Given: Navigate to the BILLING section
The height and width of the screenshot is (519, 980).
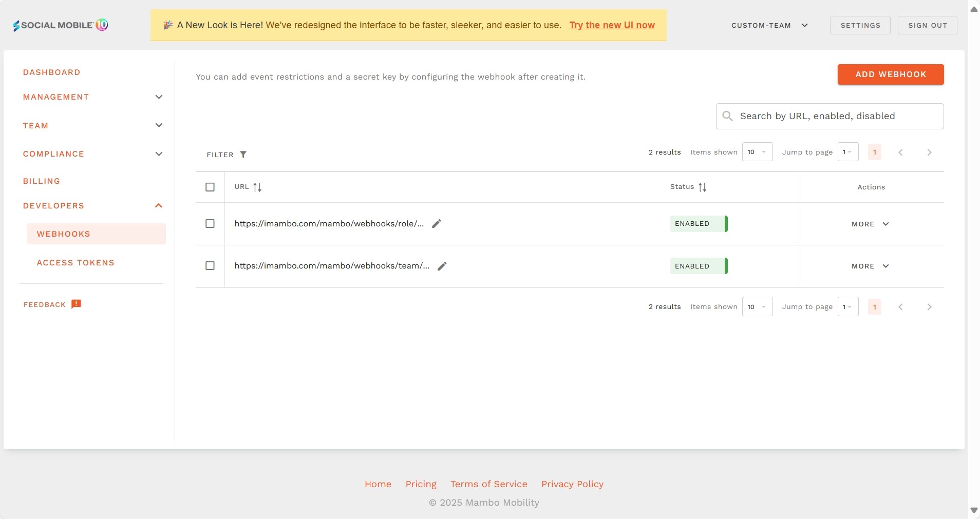Looking at the screenshot, I should [42, 181].
